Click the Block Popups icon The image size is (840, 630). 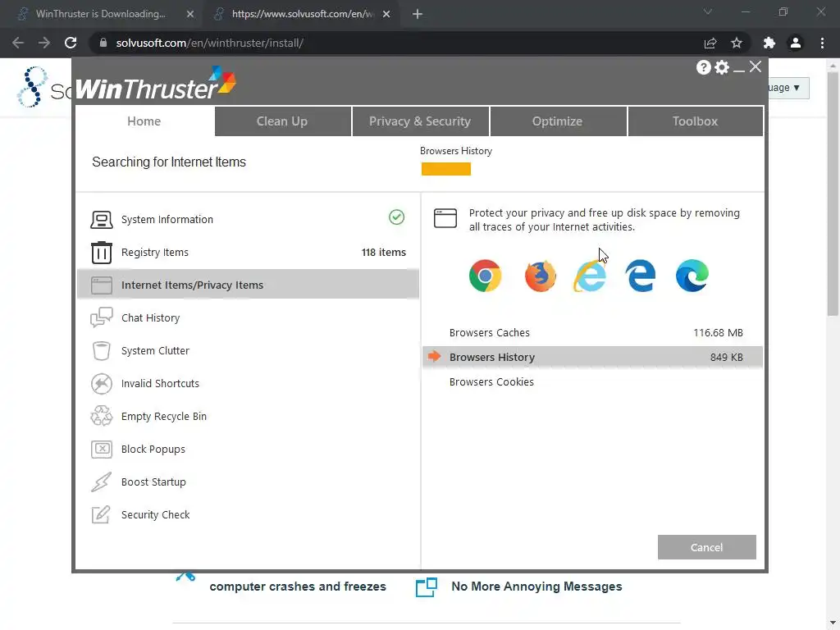(101, 449)
